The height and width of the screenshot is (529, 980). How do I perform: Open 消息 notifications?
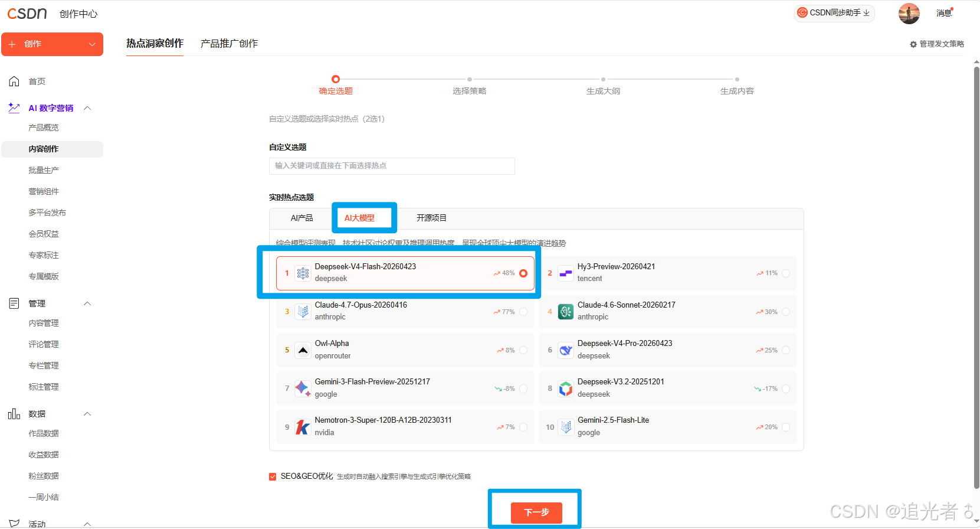[x=944, y=13]
